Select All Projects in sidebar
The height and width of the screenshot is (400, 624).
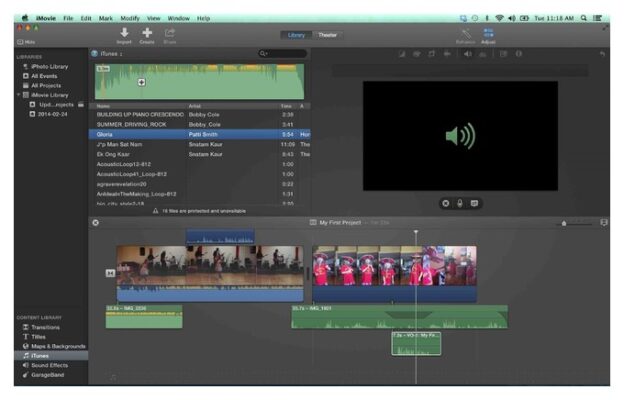click(x=42, y=86)
